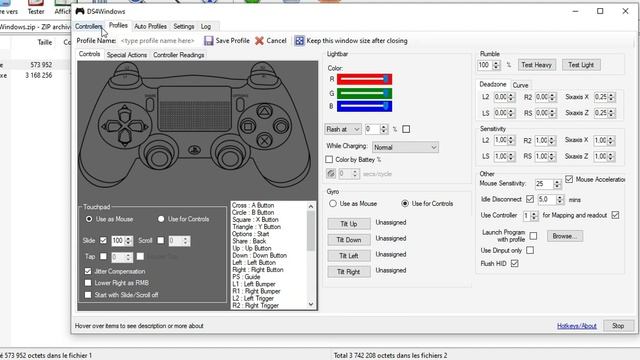This screenshot has width=640, height=360.
Task: Select the PS button on controller image
Action: click(194, 150)
